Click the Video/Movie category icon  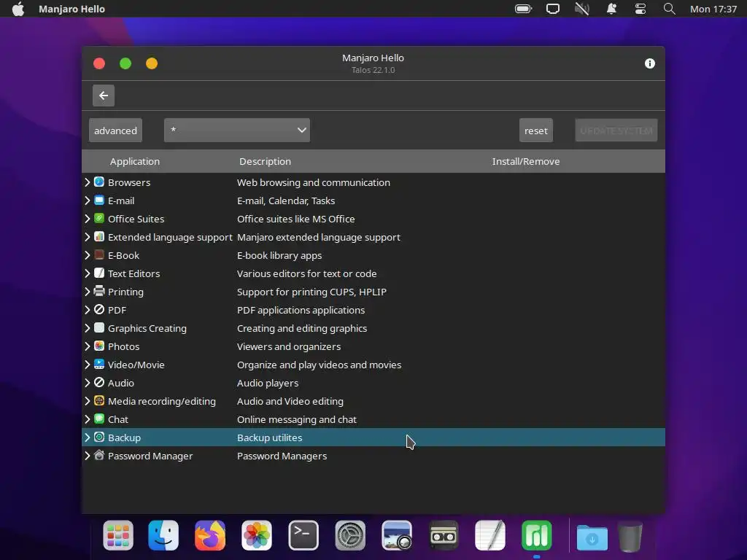[99, 365]
